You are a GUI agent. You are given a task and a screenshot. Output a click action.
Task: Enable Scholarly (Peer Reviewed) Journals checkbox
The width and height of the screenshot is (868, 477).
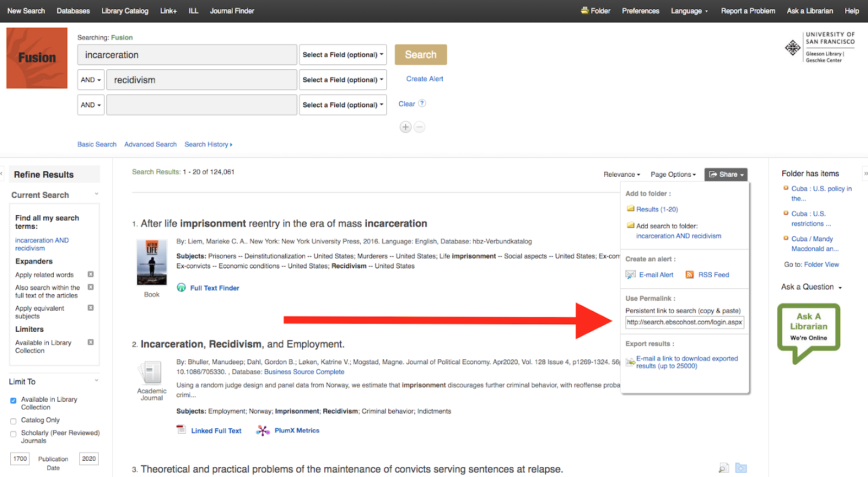click(13, 434)
